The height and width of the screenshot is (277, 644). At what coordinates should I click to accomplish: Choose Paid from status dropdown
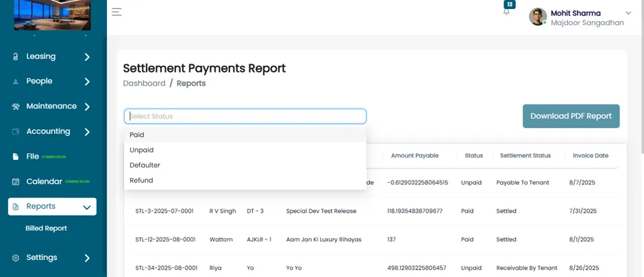tap(245, 135)
